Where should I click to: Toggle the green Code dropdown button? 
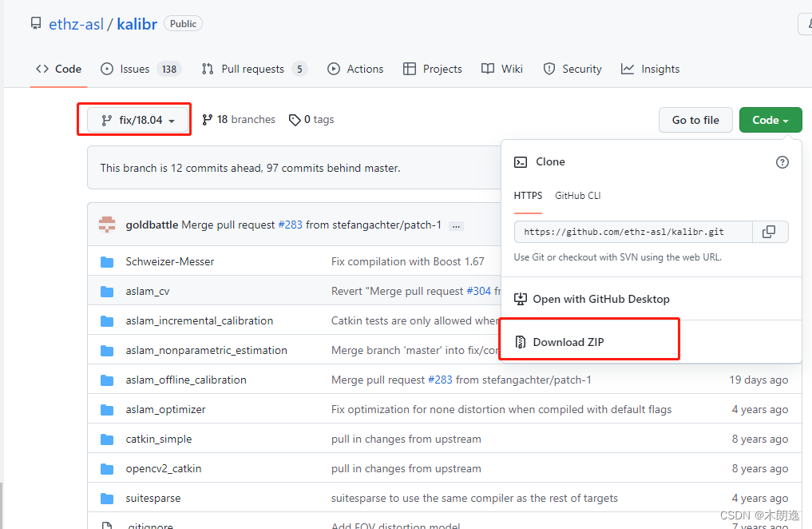click(770, 120)
